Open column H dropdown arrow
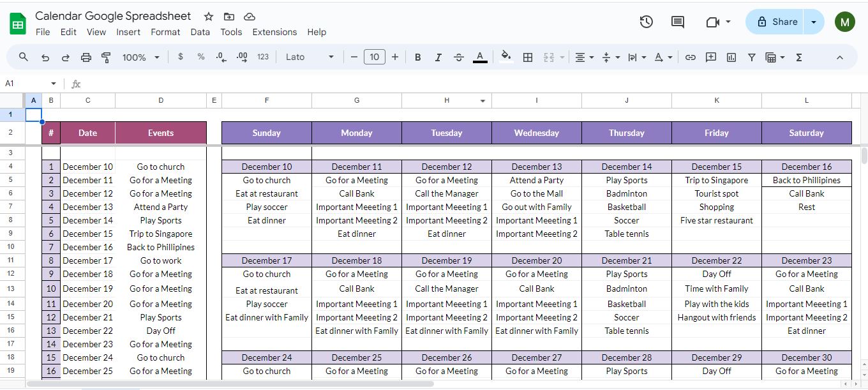Image resolution: width=868 pixels, height=390 pixels. click(x=483, y=101)
